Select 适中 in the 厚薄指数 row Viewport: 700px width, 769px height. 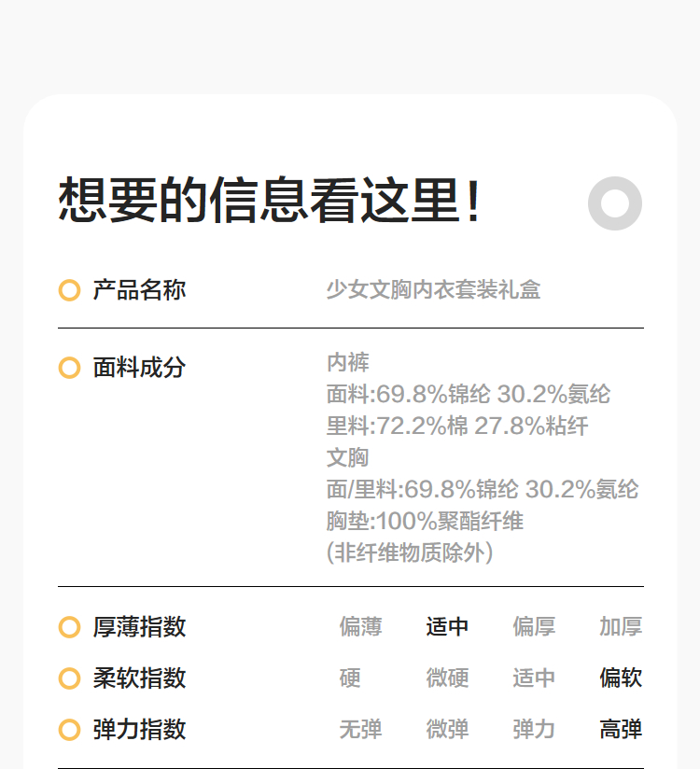pos(447,627)
